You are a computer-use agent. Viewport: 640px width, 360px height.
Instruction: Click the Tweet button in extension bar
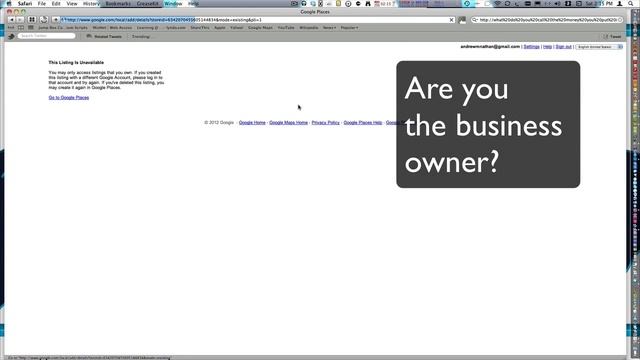click(612, 36)
